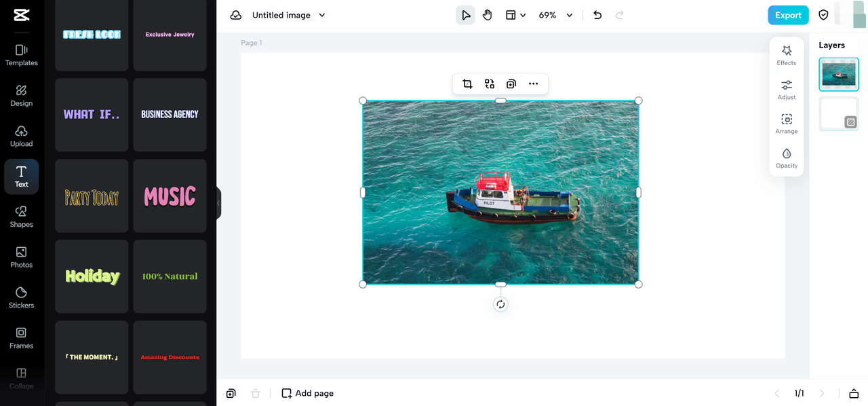The width and height of the screenshot is (868, 406).
Task: Choose the Exclusive Jewelry text preset
Action: point(170,35)
